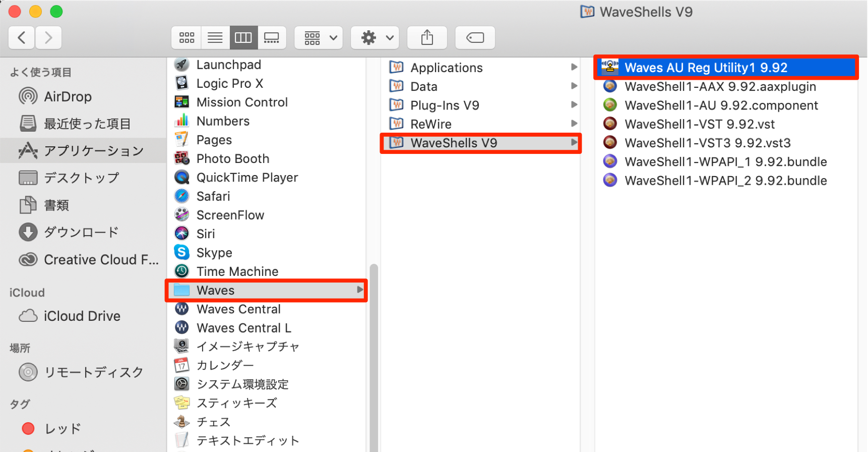Screen dimensions: 868x452
Task: Select Logic Pro X app
Action: click(267, 83)
